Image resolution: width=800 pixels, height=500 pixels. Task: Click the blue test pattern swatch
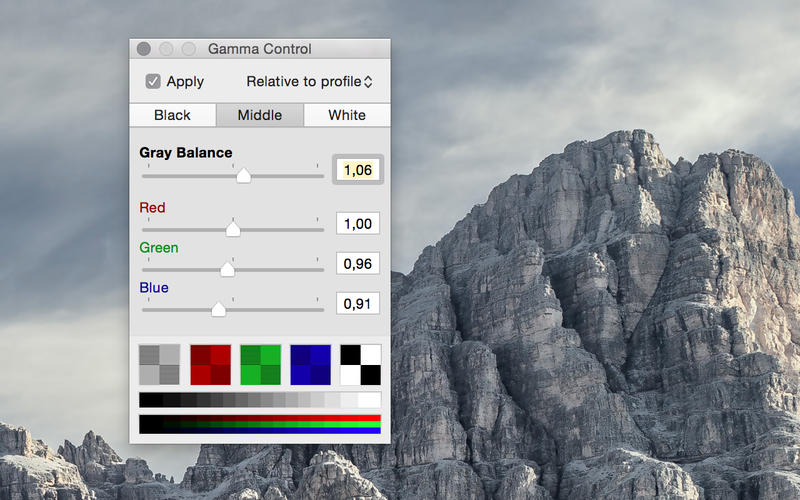point(310,365)
